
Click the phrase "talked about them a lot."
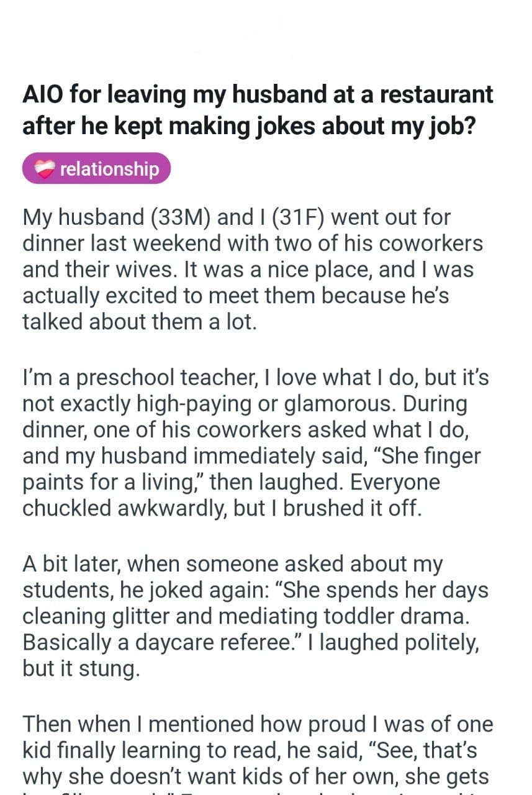[x=139, y=322]
